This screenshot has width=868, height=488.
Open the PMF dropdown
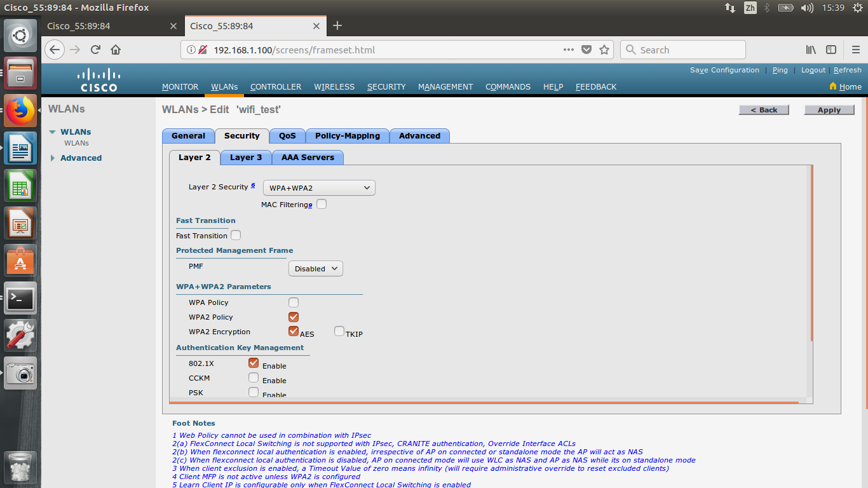click(316, 268)
